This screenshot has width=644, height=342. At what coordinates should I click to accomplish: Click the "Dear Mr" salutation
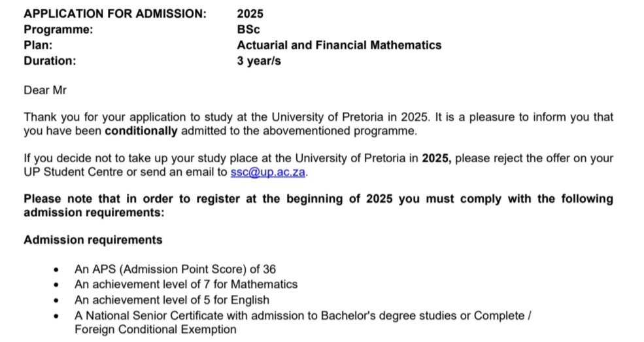pyautogui.click(x=45, y=90)
